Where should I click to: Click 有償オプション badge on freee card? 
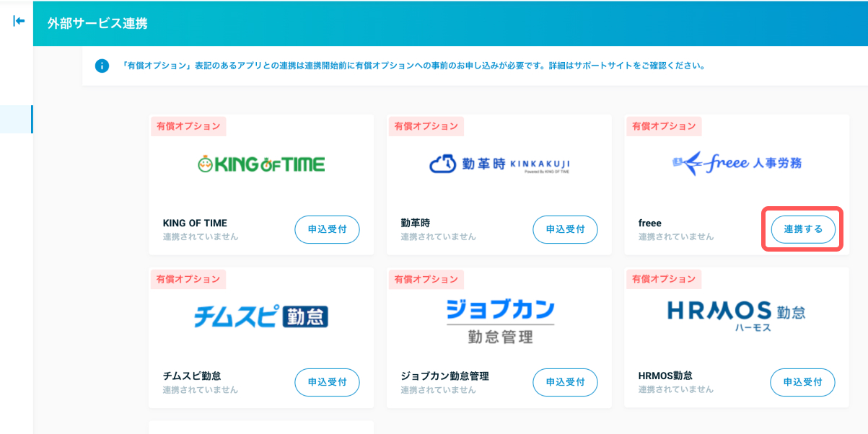(664, 126)
